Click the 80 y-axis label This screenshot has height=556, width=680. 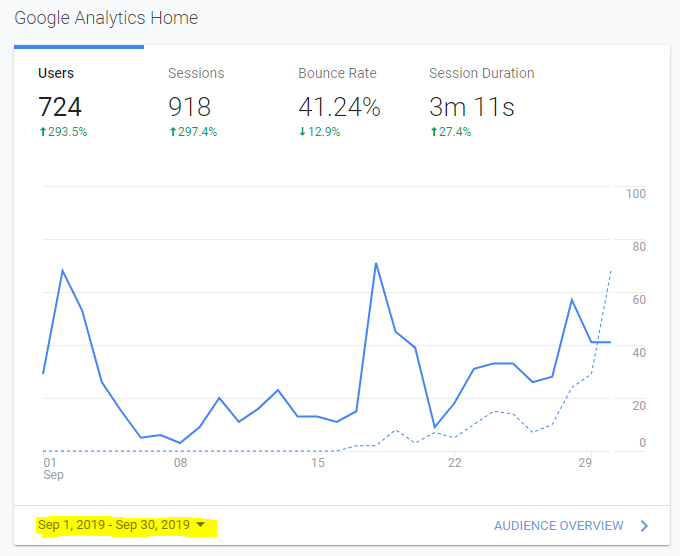pos(639,247)
